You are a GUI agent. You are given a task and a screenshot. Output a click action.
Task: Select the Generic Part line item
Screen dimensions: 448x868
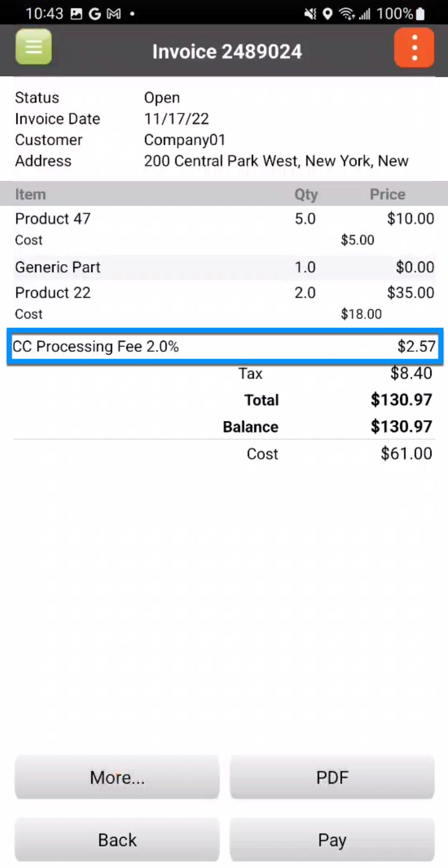[58, 267]
